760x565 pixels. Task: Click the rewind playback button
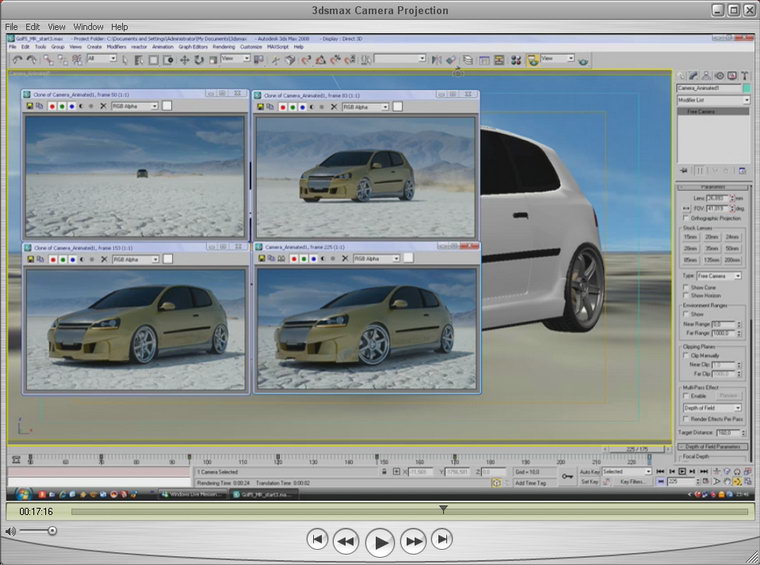pyautogui.click(x=346, y=541)
